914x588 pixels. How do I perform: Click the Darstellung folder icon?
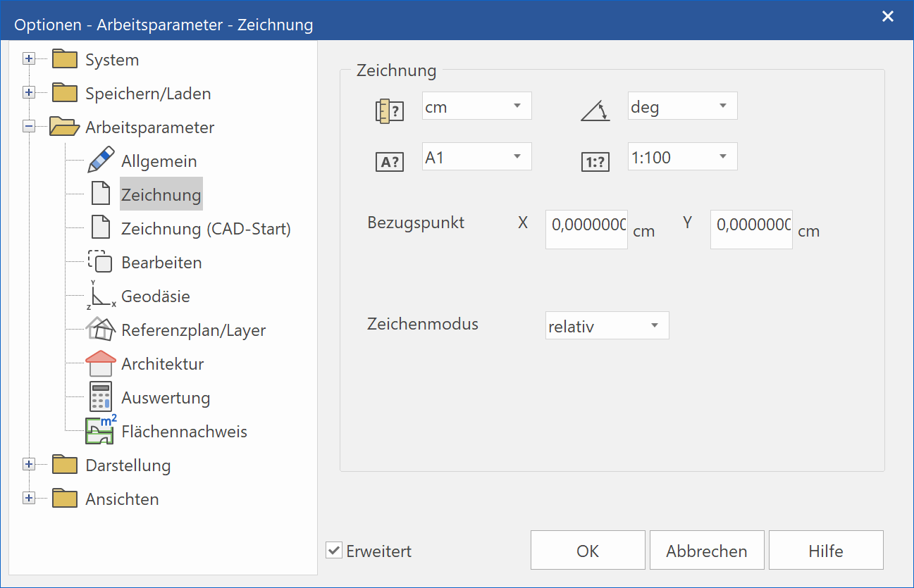coord(64,465)
